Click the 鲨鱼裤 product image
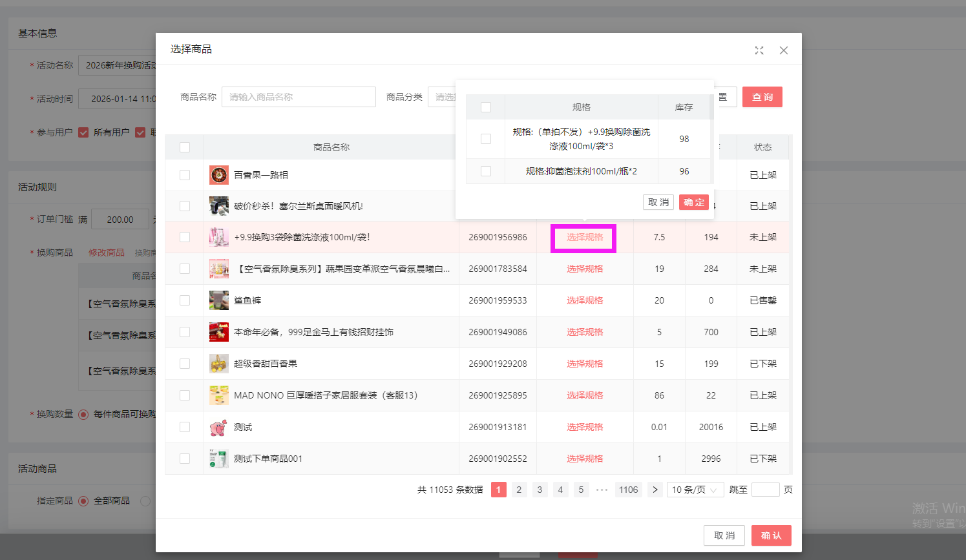This screenshot has width=966, height=560. 219,300
